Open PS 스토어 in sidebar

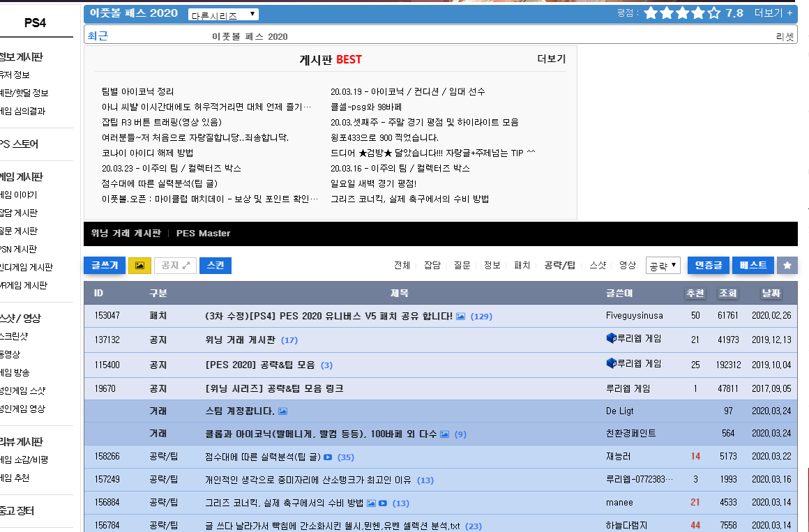point(19,144)
